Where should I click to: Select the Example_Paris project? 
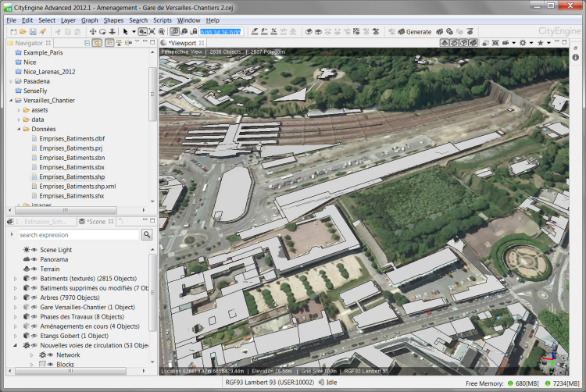click(x=43, y=52)
